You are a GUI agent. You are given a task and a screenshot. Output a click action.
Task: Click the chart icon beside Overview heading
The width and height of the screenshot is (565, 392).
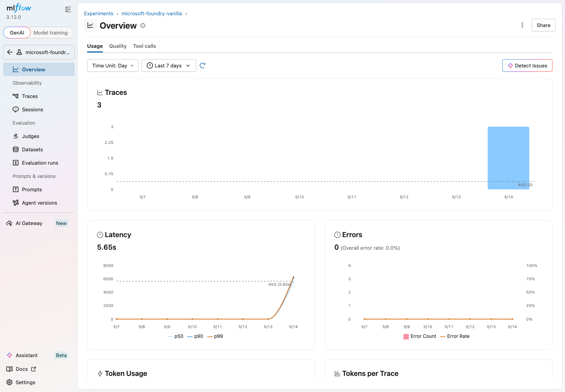90,25
